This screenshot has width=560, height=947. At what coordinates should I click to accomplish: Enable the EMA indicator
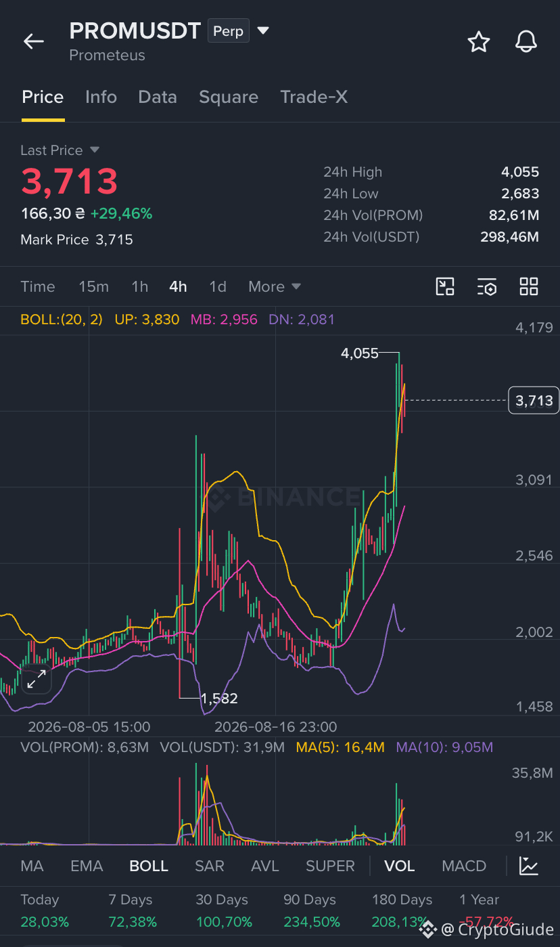point(87,866)
